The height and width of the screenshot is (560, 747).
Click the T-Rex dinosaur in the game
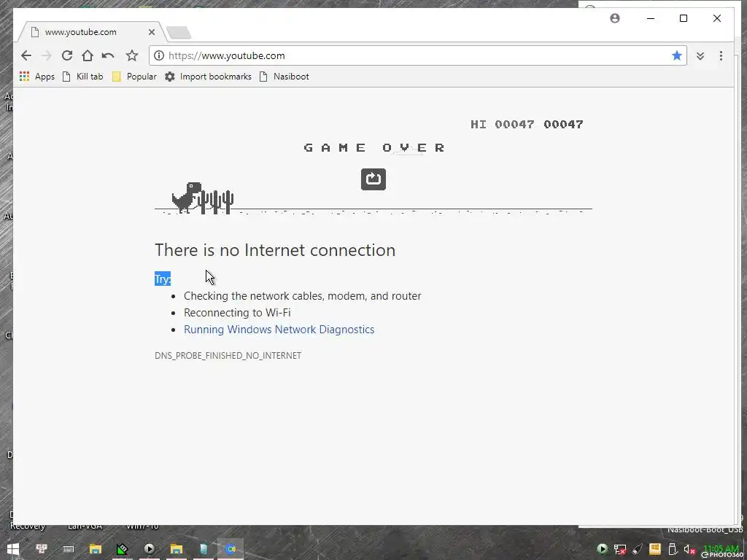coord(186,197)
